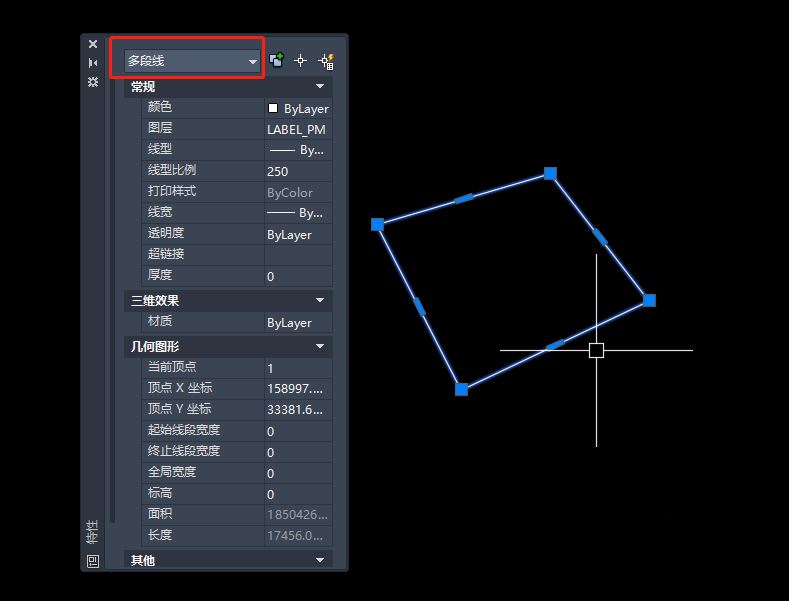Edit the 终止线段宽度 value
The height and width of the screenshot is (601, 789).
pyautogui.click(x=298, y=453)
